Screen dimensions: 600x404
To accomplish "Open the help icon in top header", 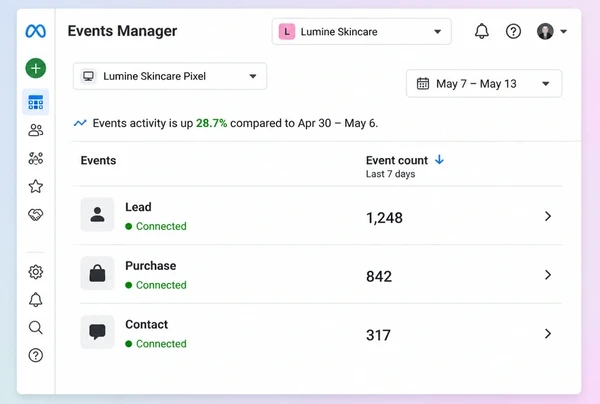I will [513, 31].
